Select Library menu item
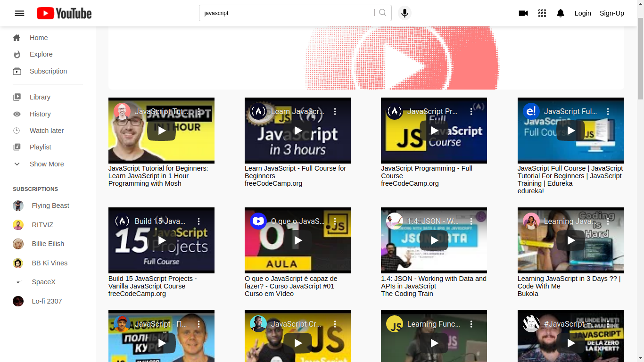This screenshot has width=644, height=362. pyautogui.click(x=40, y=97)
